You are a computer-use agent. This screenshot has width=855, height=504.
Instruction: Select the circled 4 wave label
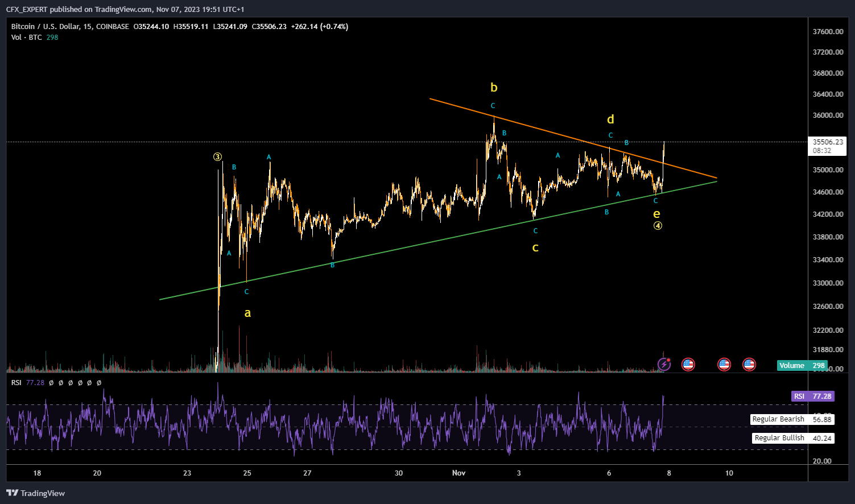[x=658, y=225]
